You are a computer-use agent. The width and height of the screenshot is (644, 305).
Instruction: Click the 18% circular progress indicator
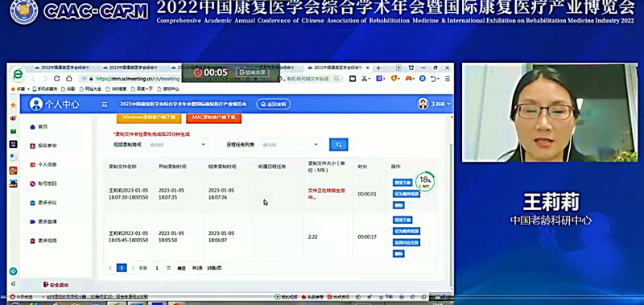pyautogui.click(x=425, y=181)
